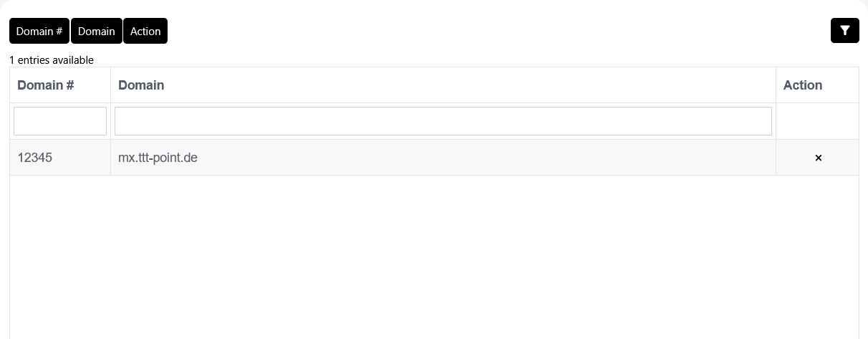Screen dimensions: 868x339
Task: Sort by the 'Domain #' table header
Action: point(46,85)
